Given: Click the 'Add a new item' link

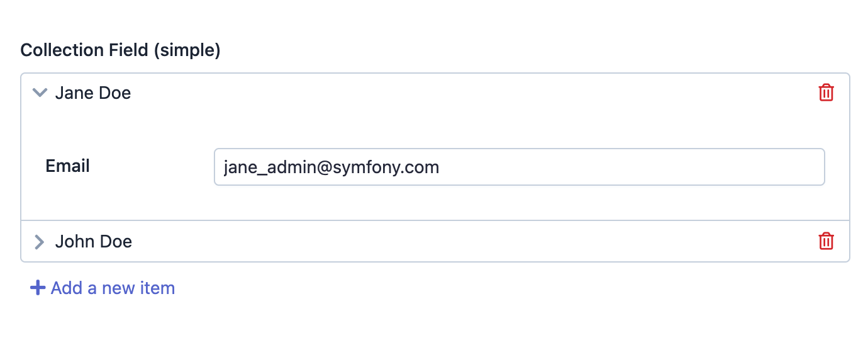Looking at the screenshot, I should pos(113,288).
